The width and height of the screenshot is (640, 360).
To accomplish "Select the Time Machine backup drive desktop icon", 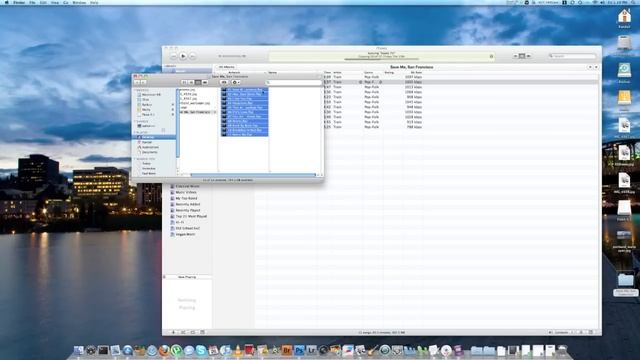I will point(624,71).
